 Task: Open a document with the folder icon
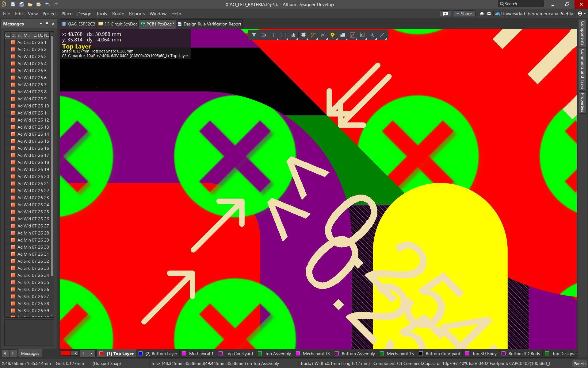point(30,4)
